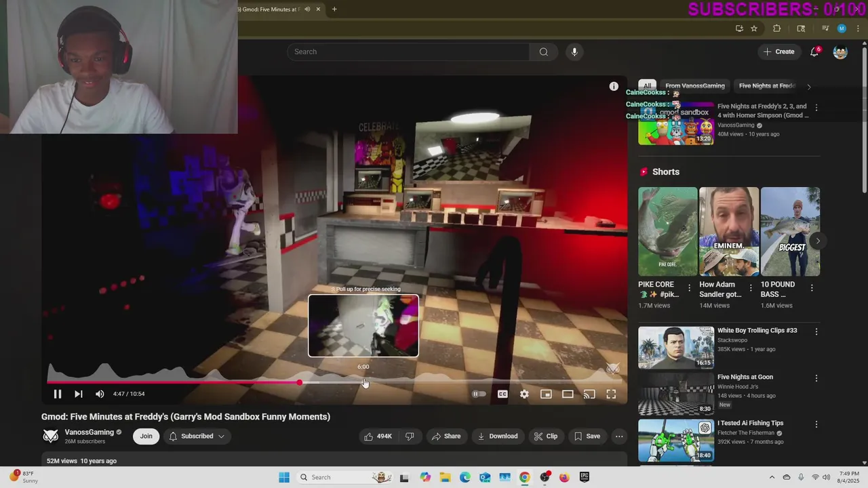
Task: Click the cast to TV icon
Action: pos(589,394)
